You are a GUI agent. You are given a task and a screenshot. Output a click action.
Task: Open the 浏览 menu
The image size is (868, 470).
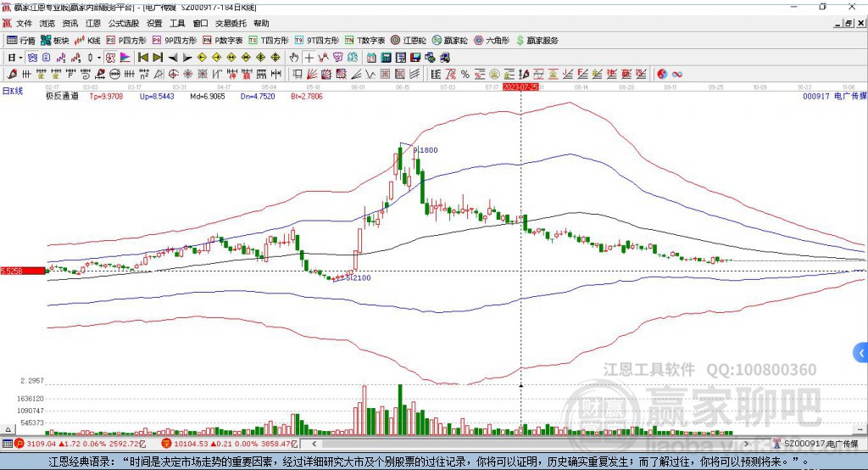47,23
